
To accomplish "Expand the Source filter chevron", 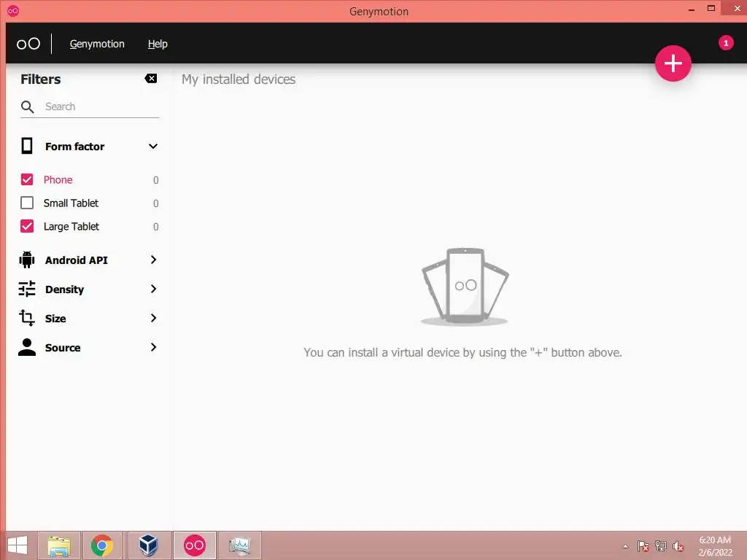I will point(153,347).
